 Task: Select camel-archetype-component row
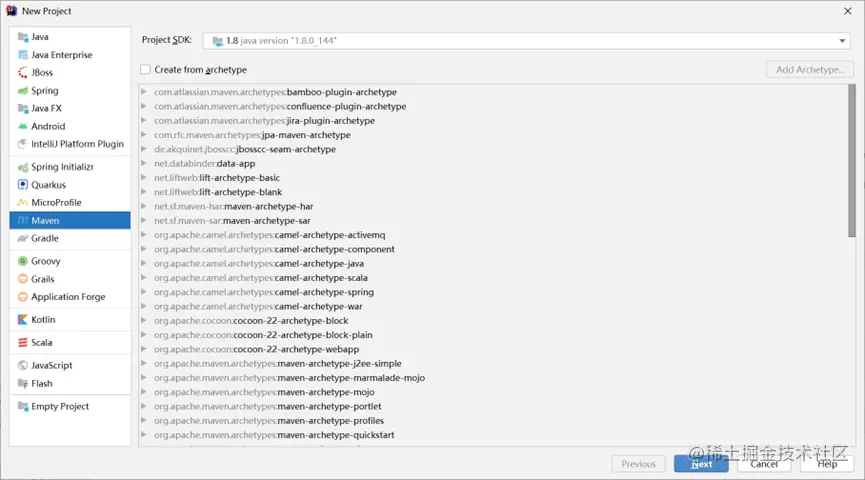(493, 249)
